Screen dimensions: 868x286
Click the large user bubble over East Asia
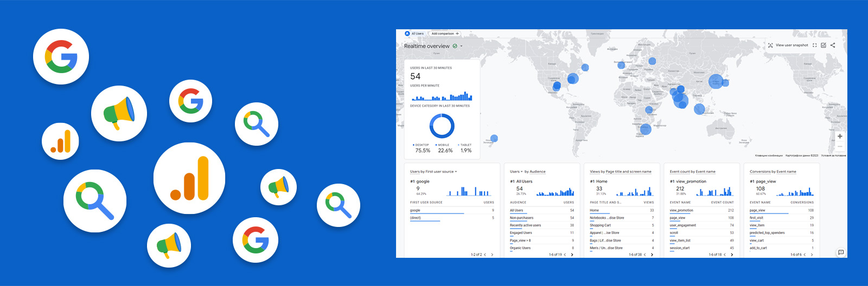tap(716, 81)
